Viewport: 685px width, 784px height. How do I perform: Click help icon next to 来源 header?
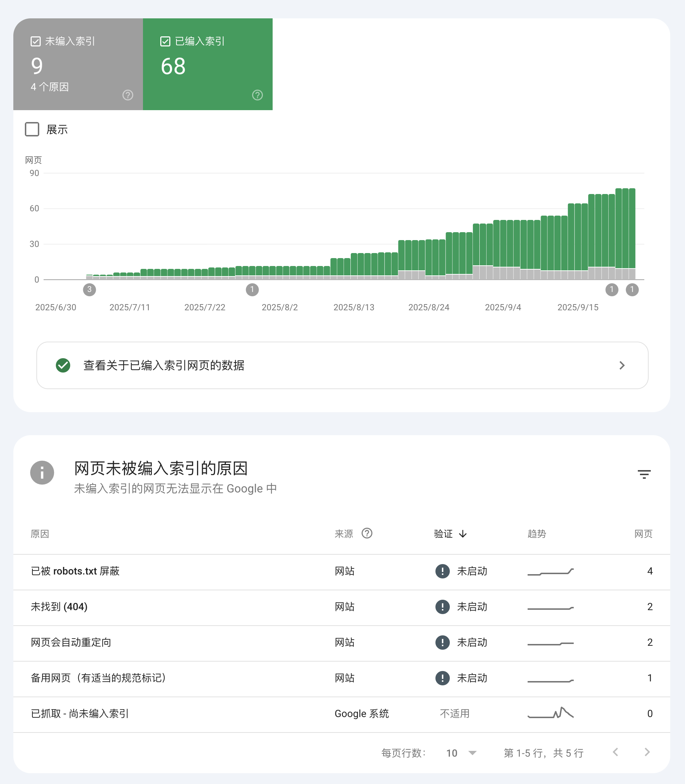coord(367,533)
